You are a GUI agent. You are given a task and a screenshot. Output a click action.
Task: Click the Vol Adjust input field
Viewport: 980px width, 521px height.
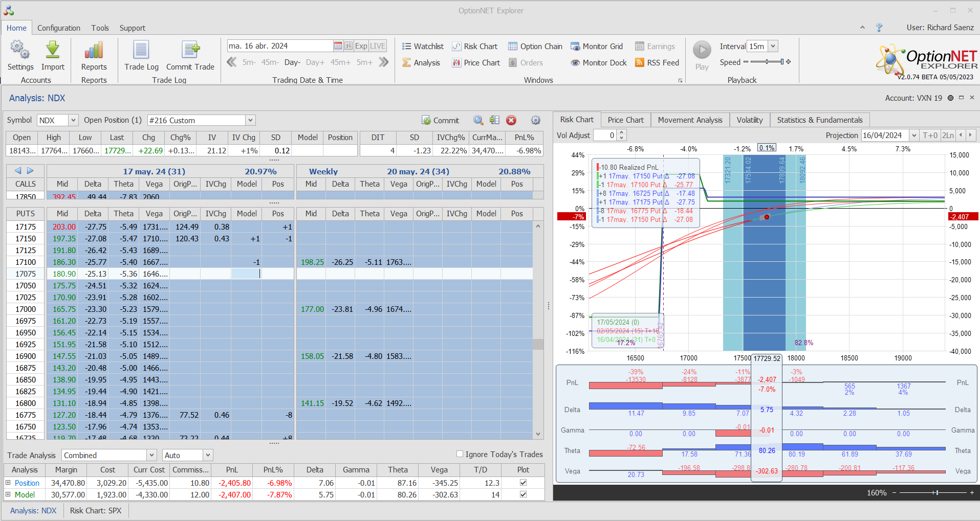605,135
